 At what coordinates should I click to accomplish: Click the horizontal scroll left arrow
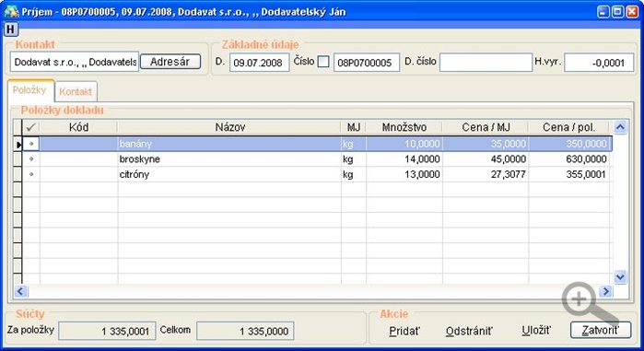click(x=20, y=291)
